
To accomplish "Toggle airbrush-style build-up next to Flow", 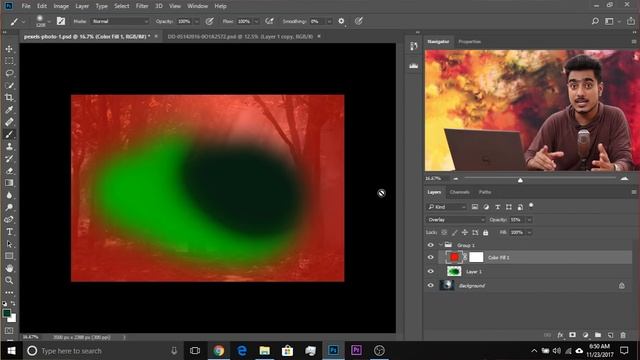I will point(269,21).
